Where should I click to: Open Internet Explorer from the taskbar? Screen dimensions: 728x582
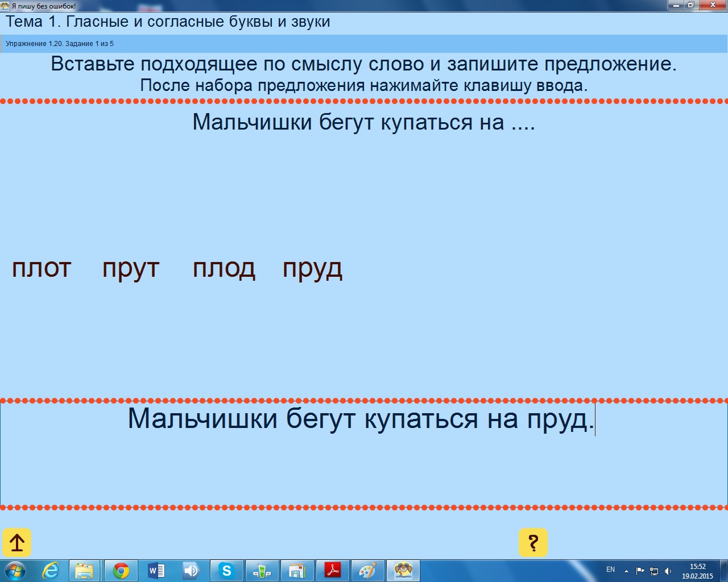pos(51,571)
